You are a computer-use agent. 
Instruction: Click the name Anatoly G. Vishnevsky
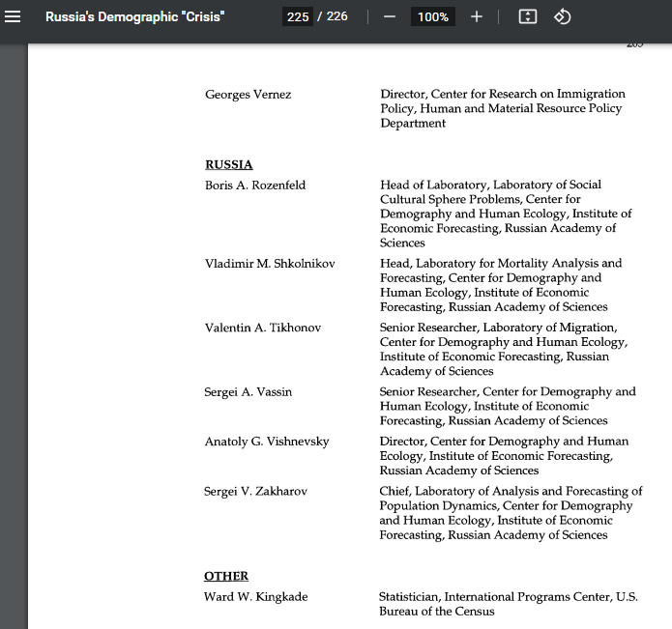pos(266,442)
